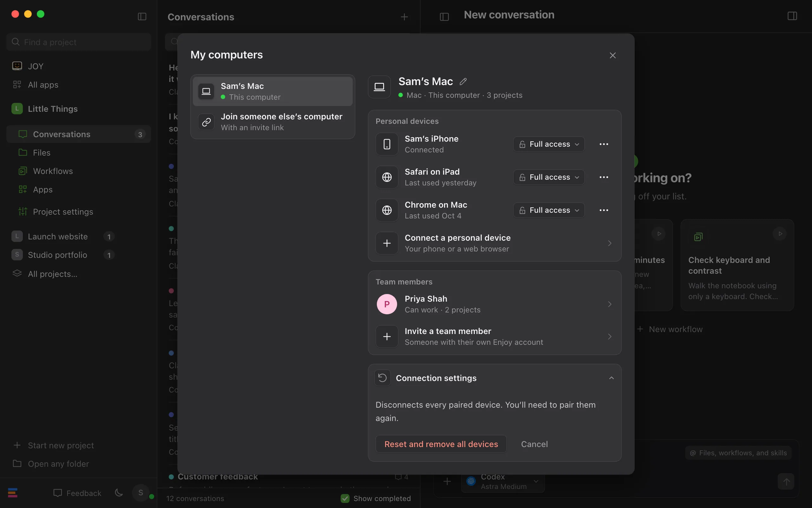This screenshot has height=508, width=812.
Task: Click New workflow link
Action: pos(670,329)
